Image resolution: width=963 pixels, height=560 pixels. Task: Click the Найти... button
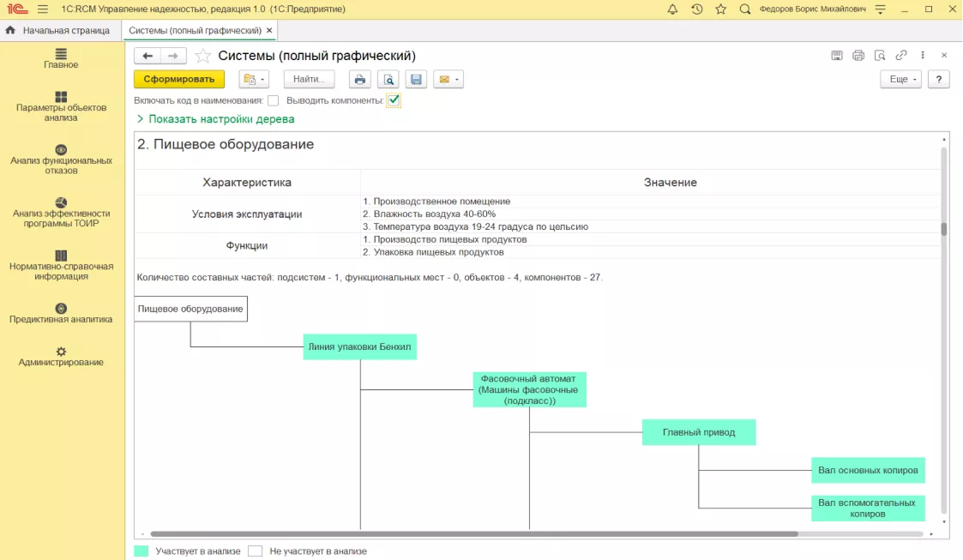point(309,79)
